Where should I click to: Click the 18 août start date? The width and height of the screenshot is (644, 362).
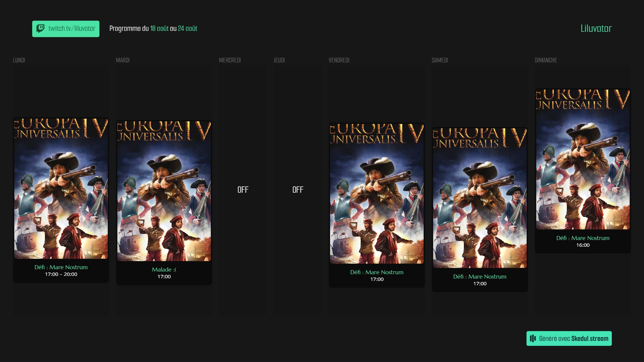(159, 28)
